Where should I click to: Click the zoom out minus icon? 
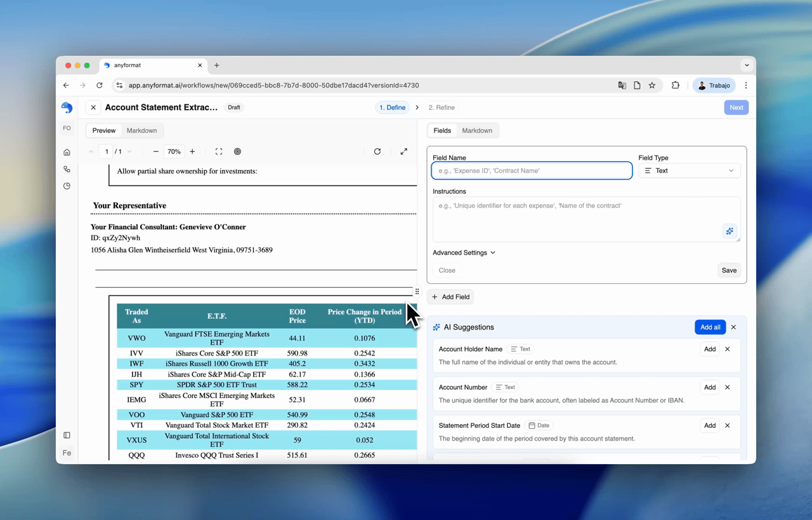pos(155,152)
